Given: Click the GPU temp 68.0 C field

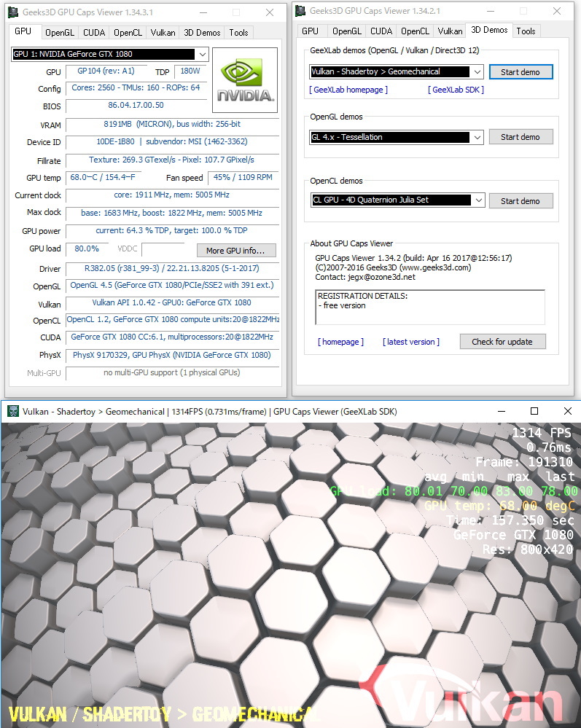Looking at the screenshot, I should coord(103,178).
